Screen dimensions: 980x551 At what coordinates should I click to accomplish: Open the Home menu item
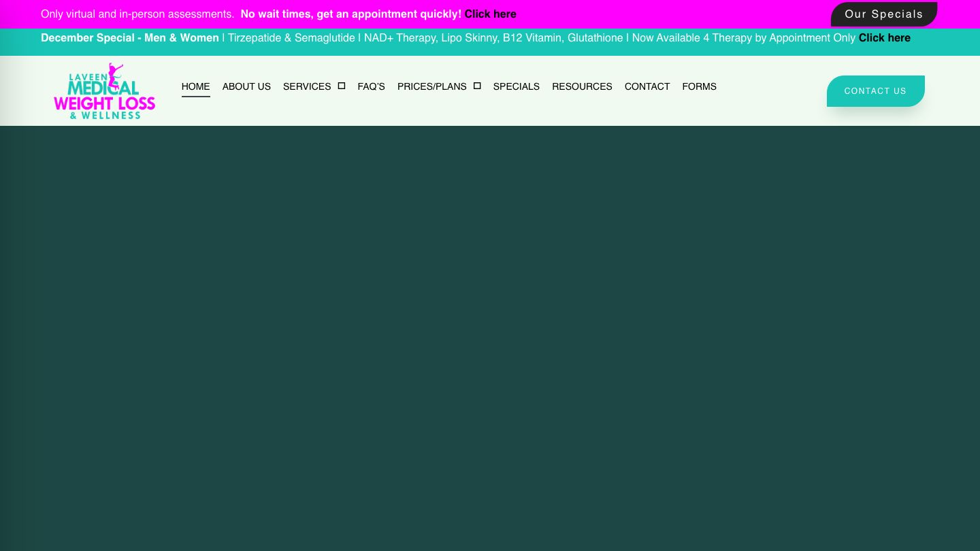point(195,86)
